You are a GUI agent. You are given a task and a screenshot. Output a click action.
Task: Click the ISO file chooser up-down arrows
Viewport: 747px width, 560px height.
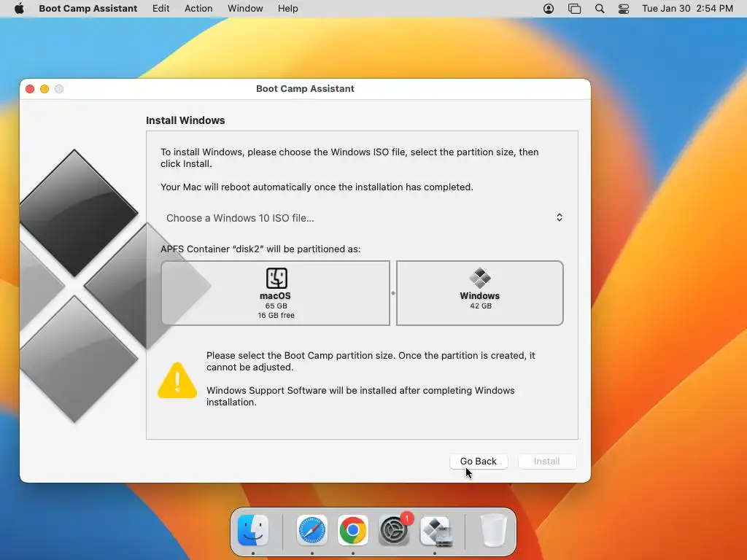(560, 217)
